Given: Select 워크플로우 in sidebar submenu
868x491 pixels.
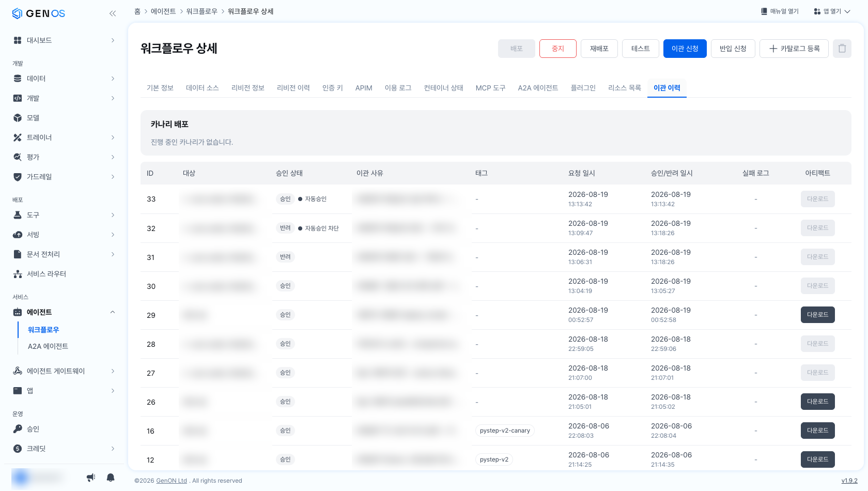Looking at the screenshot, I should [x=43, y=330].
